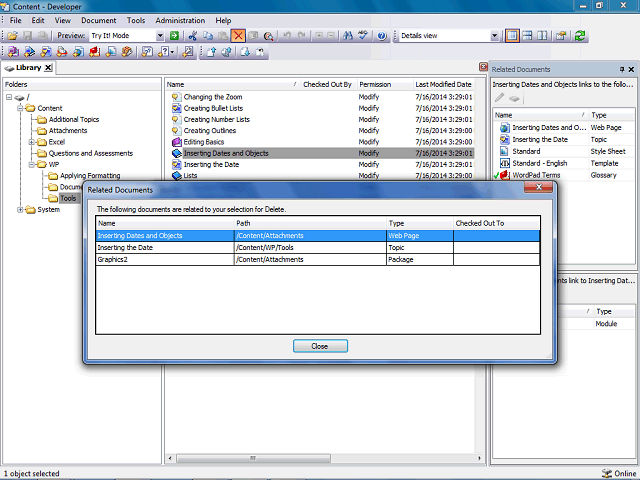Click the Check Out down-arrow document icon
Image resolution: width=640 pixels, height=480 pixels.
click(x=245, y=52)
